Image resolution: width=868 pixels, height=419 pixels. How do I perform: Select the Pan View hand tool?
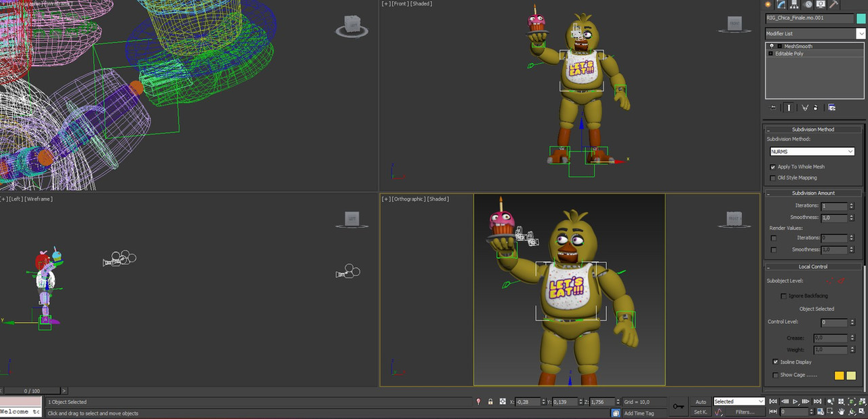pyautogui.click(x=842, y=412)
